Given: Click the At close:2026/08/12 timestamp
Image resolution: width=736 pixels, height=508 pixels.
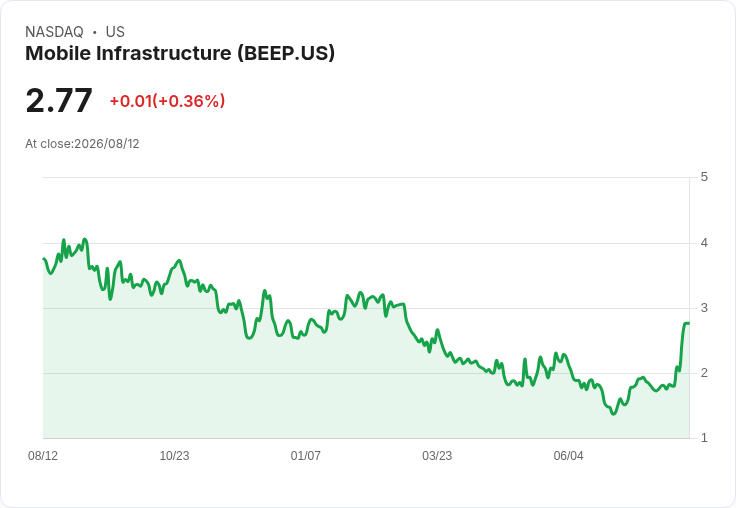Looking at the screenshot, I should (82, 144).
